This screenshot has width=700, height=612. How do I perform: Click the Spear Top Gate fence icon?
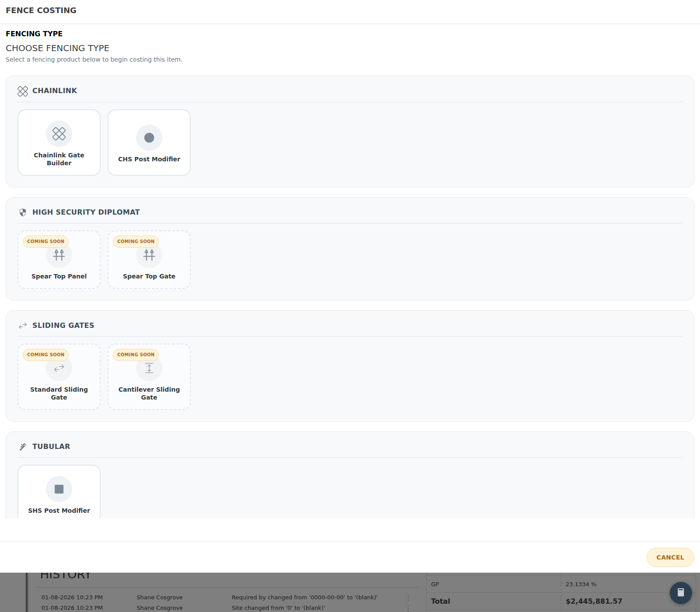(149, 255)
